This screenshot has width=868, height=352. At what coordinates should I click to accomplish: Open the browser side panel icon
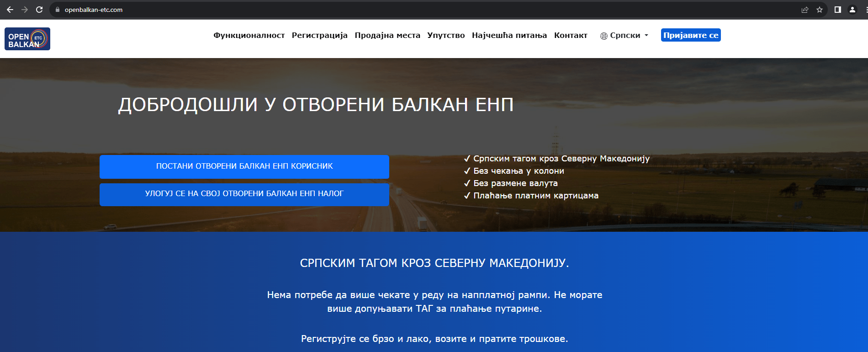tap(838, 10)
